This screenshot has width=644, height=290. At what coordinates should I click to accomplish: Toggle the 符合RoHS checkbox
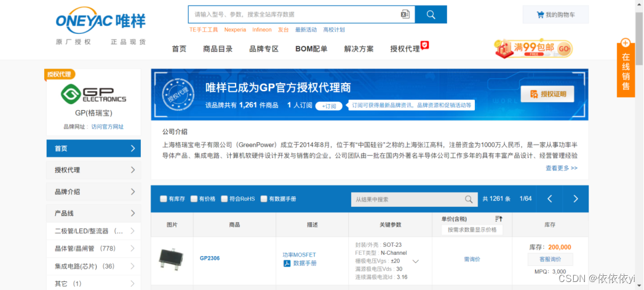coord(225,199)
